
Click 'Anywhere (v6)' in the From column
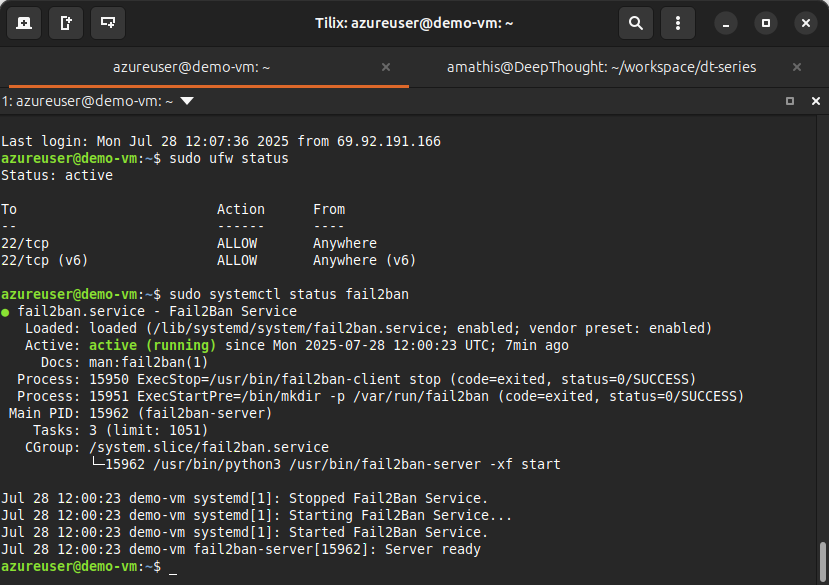(x=364, y=261)
